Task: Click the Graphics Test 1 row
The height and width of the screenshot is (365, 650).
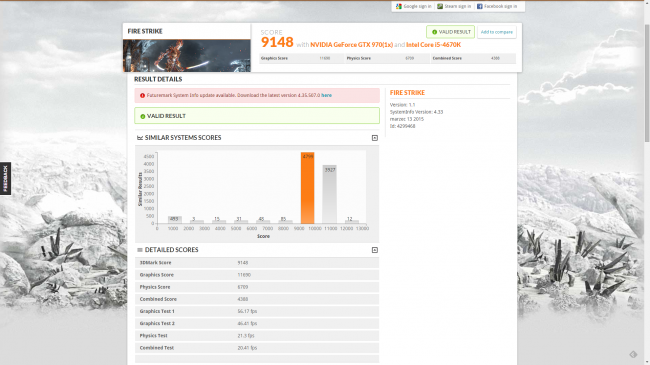Action: coord(257,311)
